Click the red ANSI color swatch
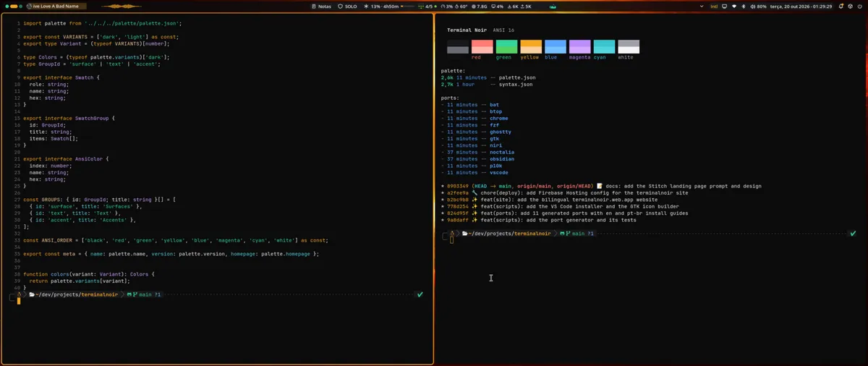This screenshot has height=366, width=868. [x=482, y=47]
